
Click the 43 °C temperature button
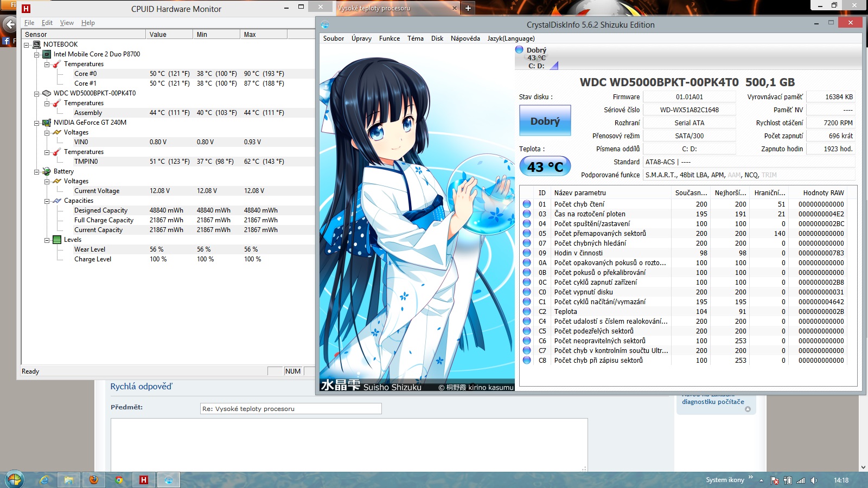(x=545, y=166)
